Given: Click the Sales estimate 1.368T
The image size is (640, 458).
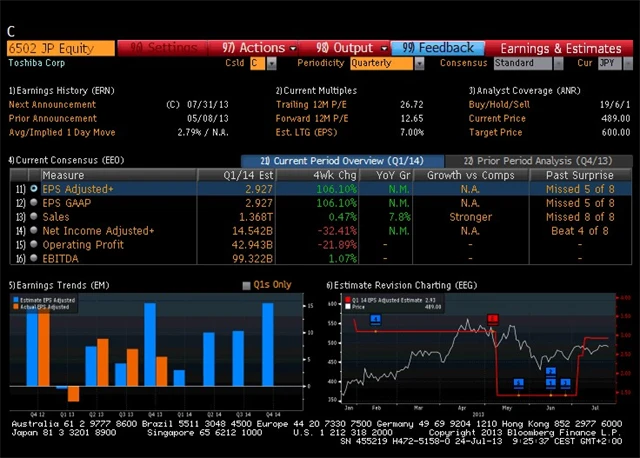Looking at the screenshot, I should (256, 217).
